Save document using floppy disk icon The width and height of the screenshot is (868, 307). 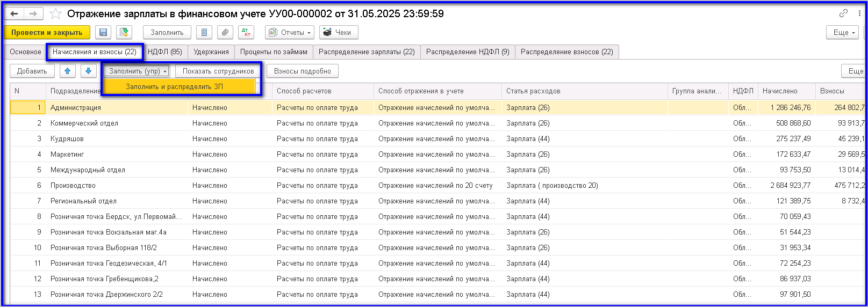click(103, 33)
